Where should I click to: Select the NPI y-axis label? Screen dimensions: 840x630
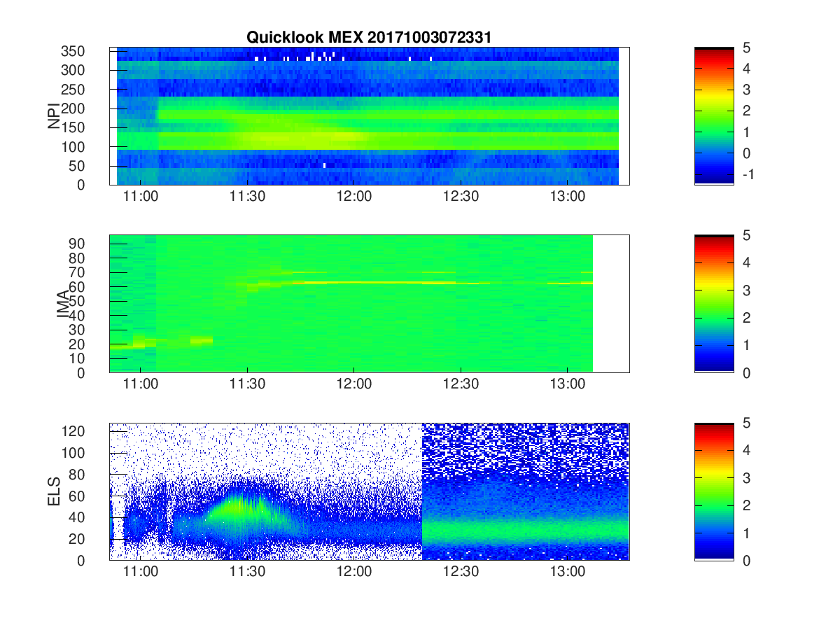click(54, 116)
